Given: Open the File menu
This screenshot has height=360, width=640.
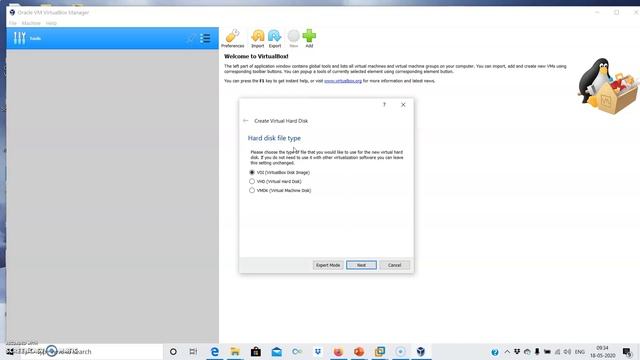Looking at the screenshot, I should 13,23.
